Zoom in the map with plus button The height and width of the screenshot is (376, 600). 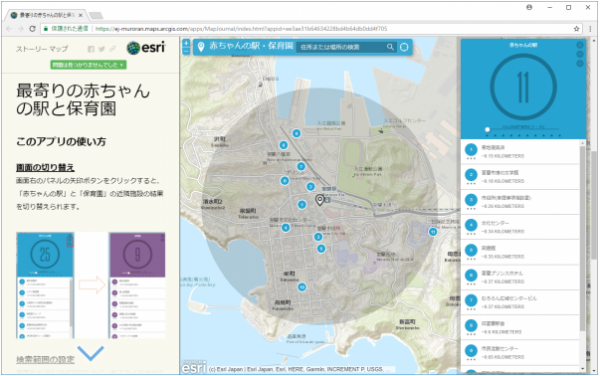click(186, 43)
